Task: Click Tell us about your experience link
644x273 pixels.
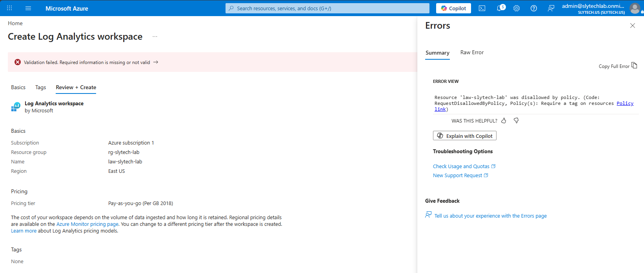Action: [491, 216]
